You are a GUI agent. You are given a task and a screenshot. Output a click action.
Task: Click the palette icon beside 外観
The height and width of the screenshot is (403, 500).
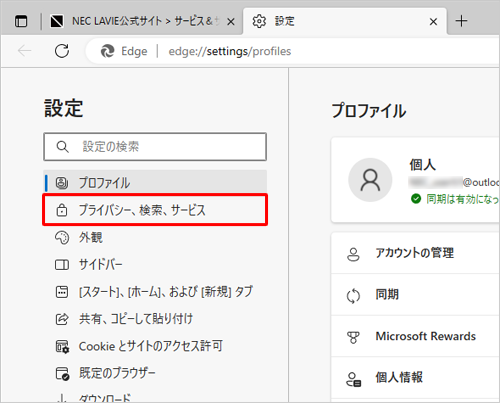(62, 238)
